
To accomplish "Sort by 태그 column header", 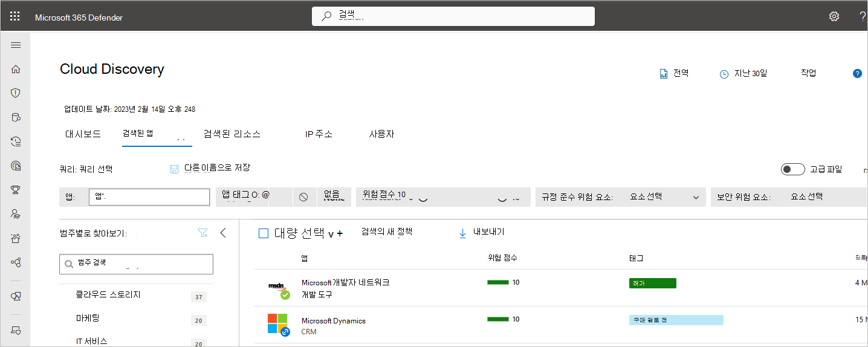I will pyautogui.click(x=636, y=258).
